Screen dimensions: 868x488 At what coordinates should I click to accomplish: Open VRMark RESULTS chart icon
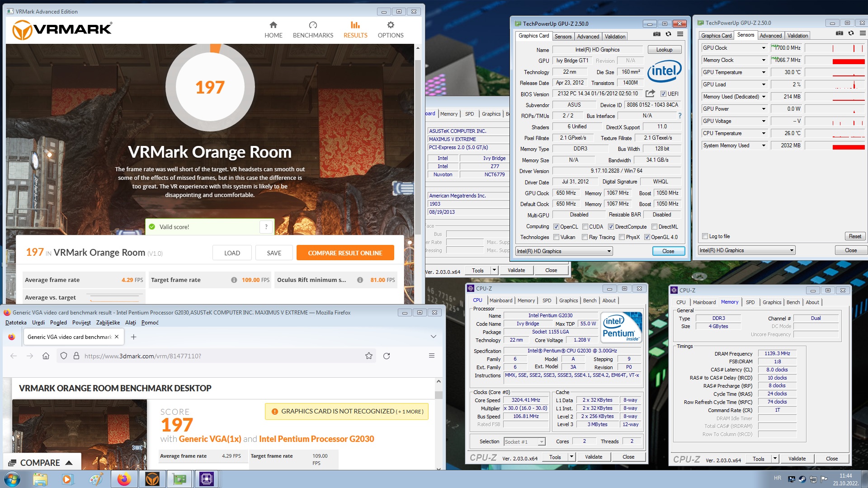click(355, 25)
